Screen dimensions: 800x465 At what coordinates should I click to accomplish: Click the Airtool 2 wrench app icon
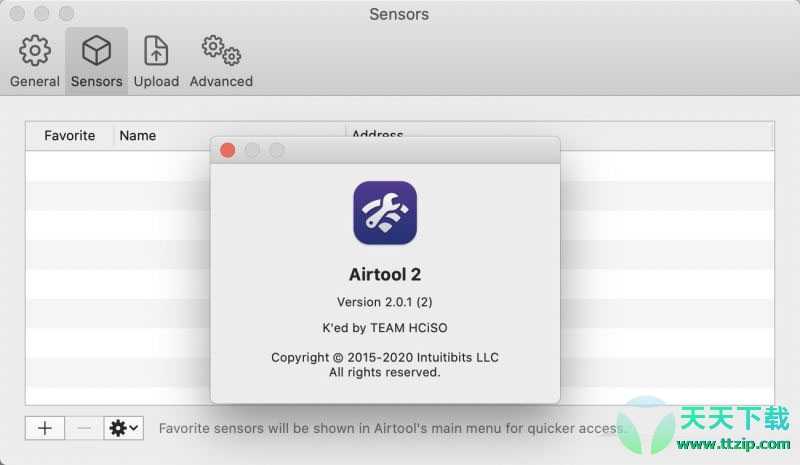[385, 213]
